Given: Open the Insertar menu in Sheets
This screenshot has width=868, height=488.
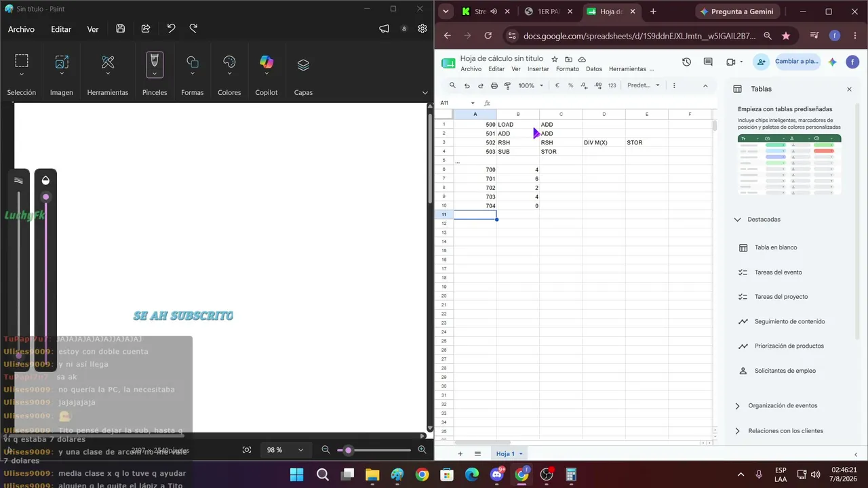Looking at the screenshot, I should coord(538,69).
